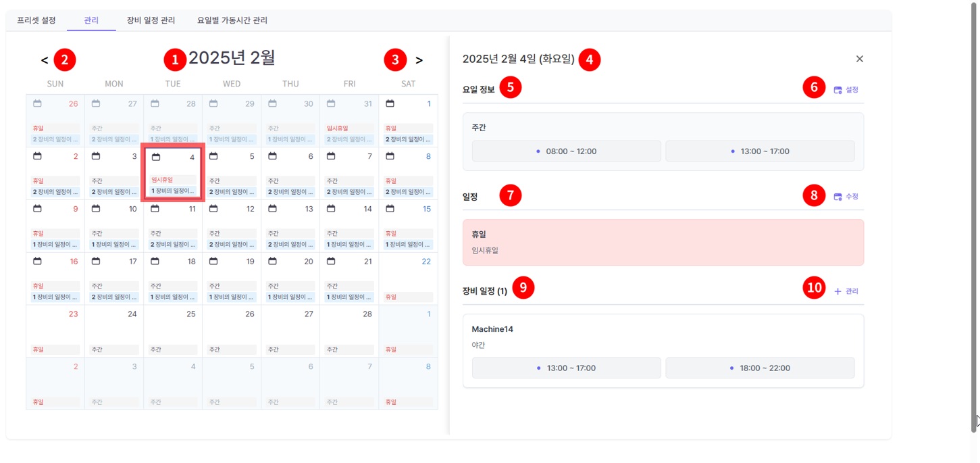980x463 pixels.
Task: Click the calendar icon on February 10 cell
Action: (95, 209)
